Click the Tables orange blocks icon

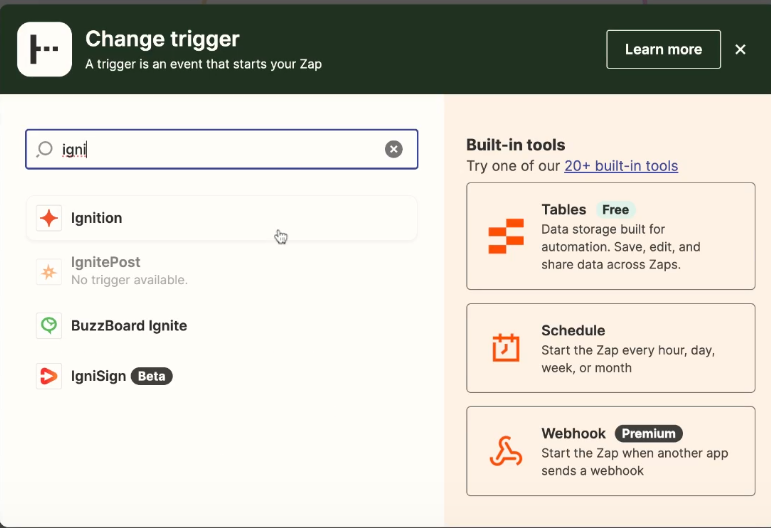(506, 236)
